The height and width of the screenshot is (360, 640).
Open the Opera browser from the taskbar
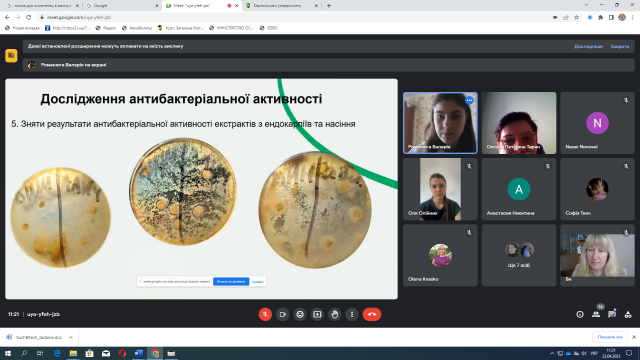(122, 353)
